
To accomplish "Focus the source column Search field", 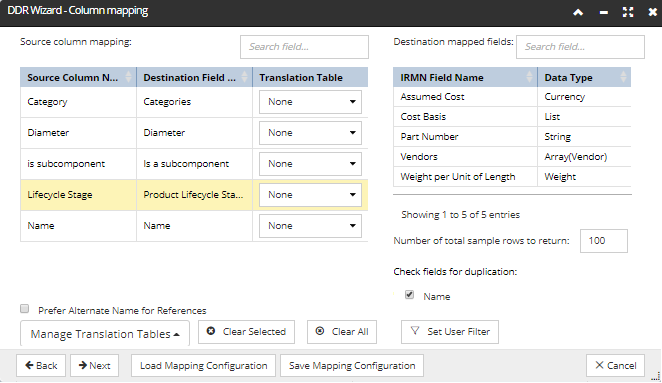I will pyautogui.click(x=304, y=47).
